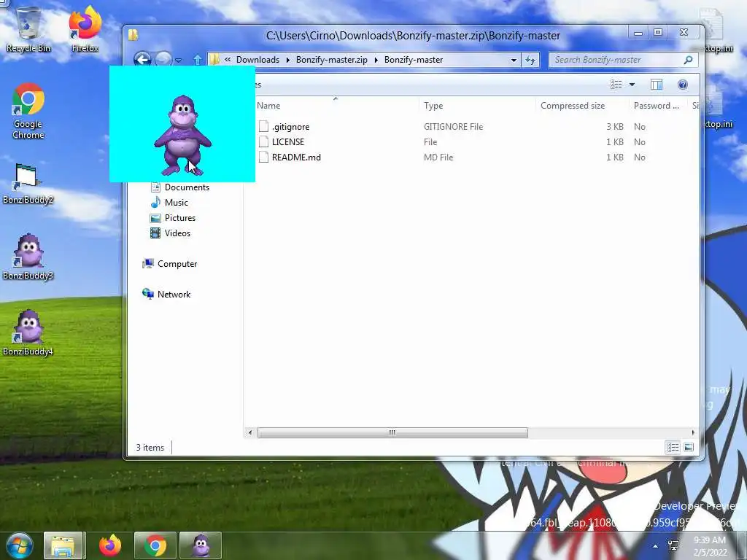The image size is (747, 560).
Task: Expand the arrow after Bonzify-master.zip breadcrumb
Action: pyautogui.click(x=376, y=60)
